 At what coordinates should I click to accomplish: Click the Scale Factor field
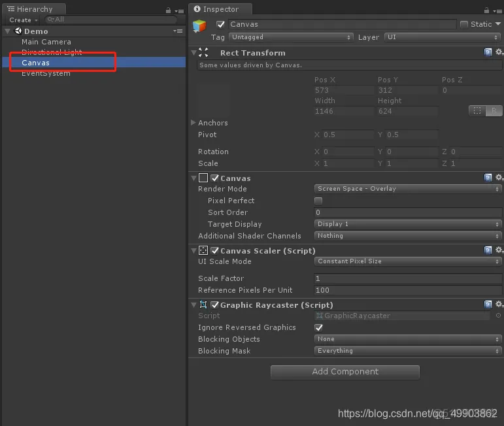tap(407, 278)
